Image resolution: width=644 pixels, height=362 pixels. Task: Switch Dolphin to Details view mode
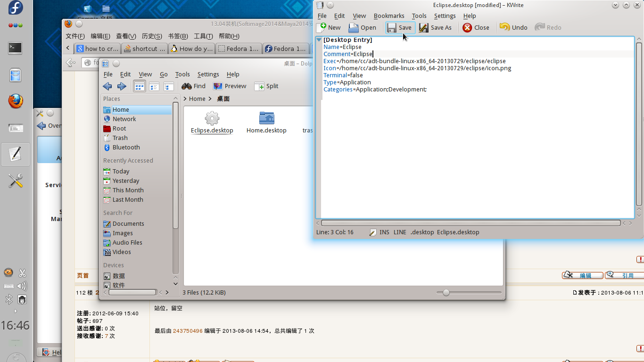pyautogui.click(x=169, y=86)
